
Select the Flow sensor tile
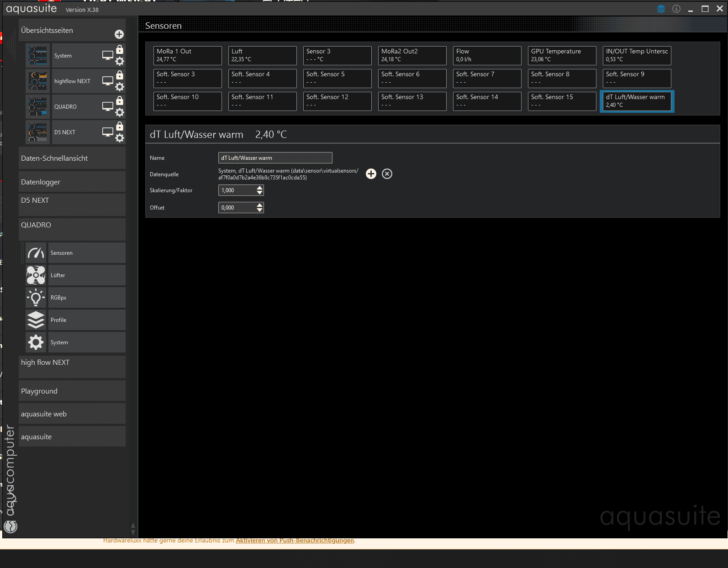coord(487,55)
